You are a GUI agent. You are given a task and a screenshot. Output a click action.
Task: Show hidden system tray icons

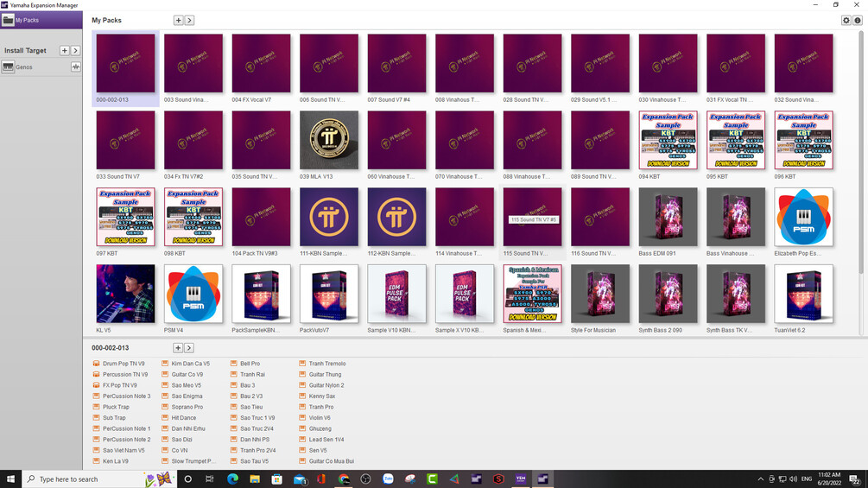tap(761, 479)
